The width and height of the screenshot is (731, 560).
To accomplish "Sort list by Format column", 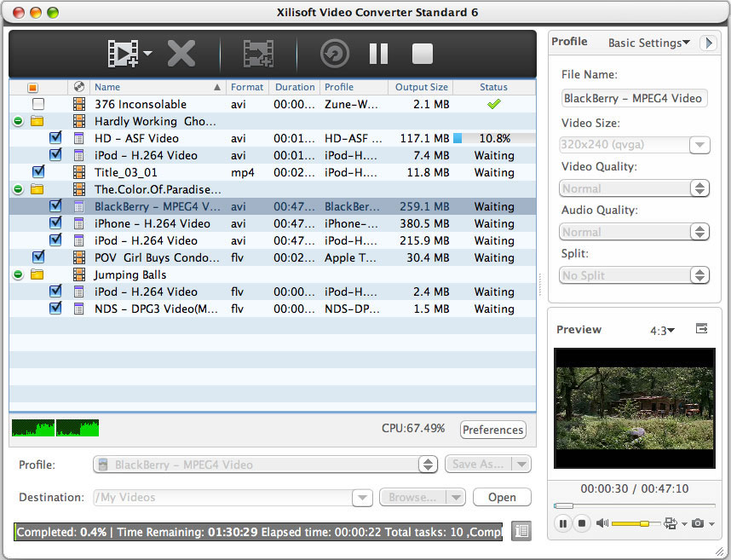I will (x=247, y=87).
